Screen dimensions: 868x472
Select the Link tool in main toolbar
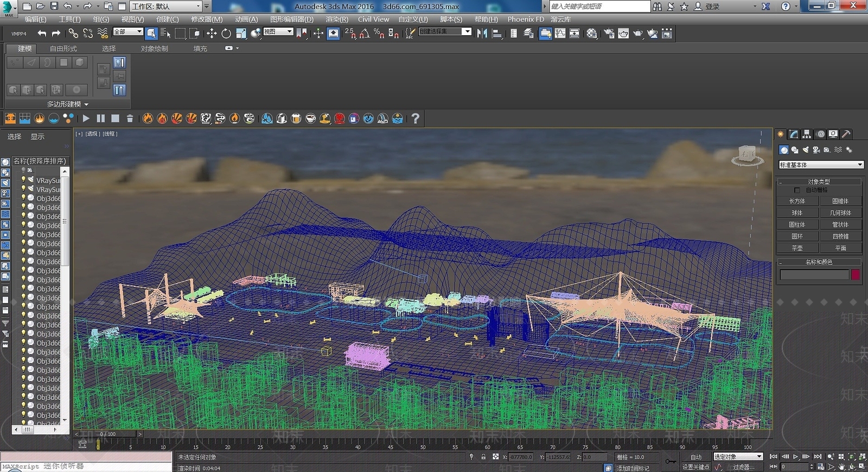(x=73, y=34)
